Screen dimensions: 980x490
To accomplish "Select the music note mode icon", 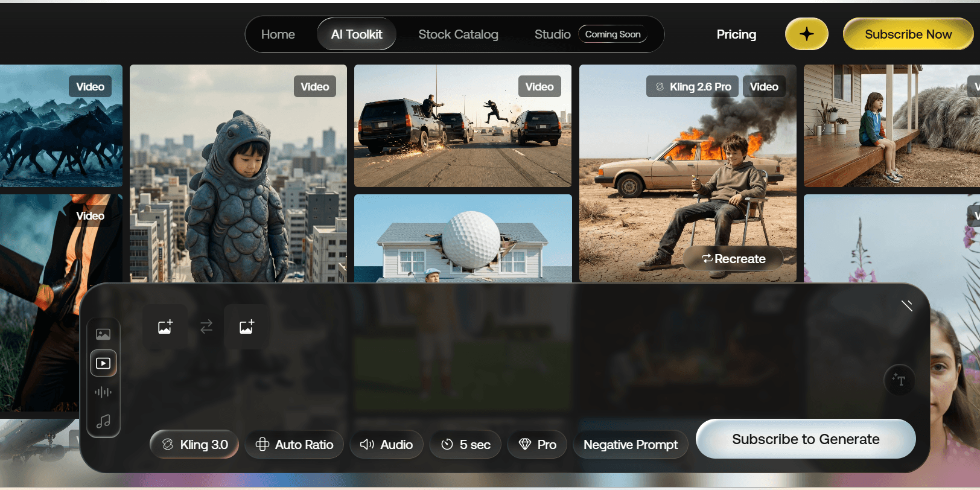I will pos(103,421).
